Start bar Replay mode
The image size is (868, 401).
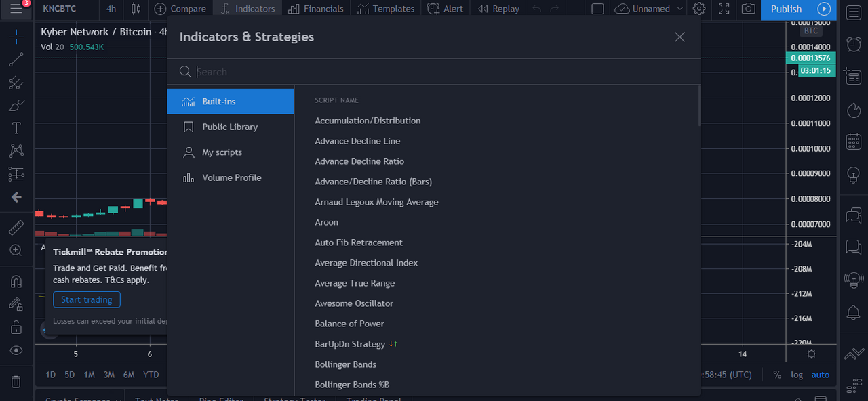498,9
